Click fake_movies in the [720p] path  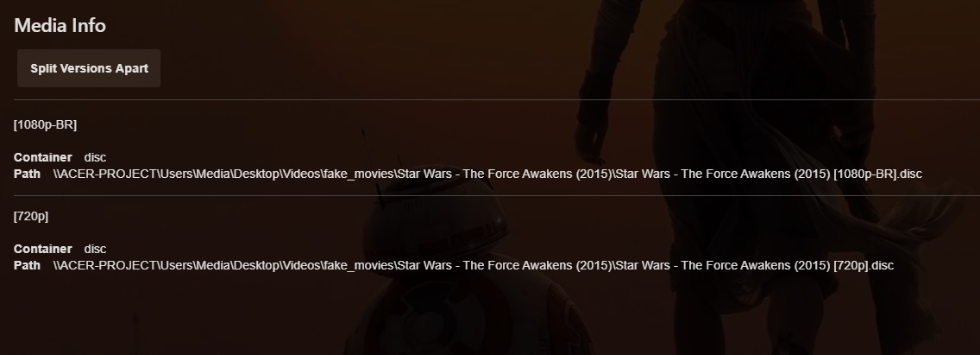[x=359, y=265]
